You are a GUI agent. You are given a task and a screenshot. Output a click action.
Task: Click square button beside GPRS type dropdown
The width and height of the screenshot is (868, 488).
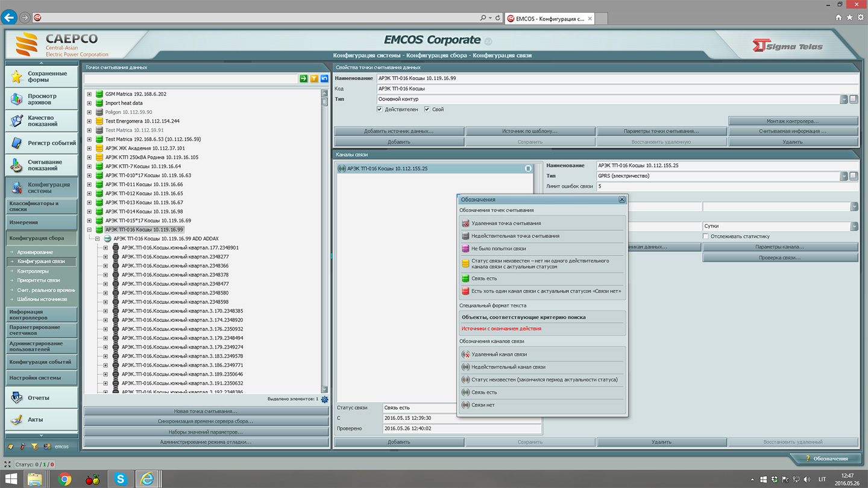coord(854,176)
